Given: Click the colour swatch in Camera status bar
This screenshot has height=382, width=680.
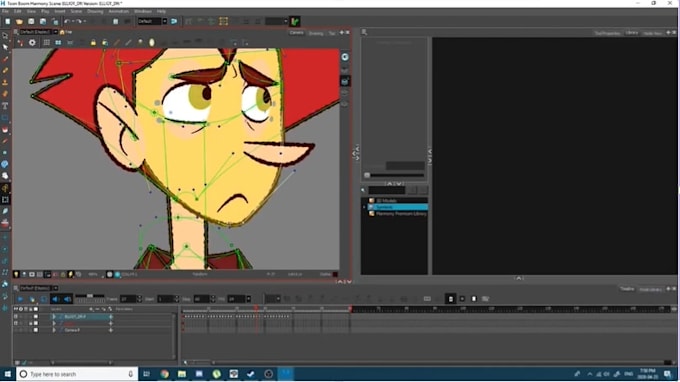Looking at the screenshot, I should 335,274.
